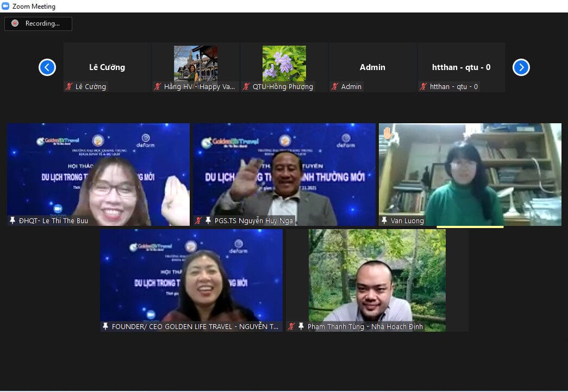Show next participants with right arrow
Viewport: 568px width, 392px height.
[521, 67]
